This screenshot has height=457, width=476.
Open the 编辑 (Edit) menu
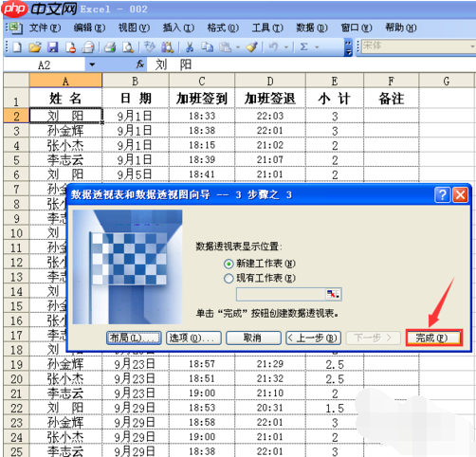tap(89, 27)
